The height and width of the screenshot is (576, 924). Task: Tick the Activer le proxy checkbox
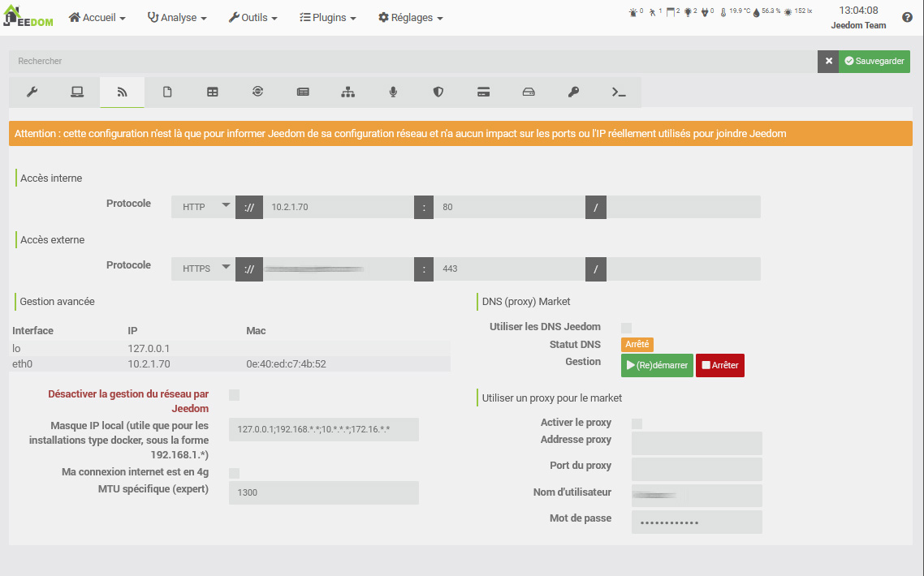click(x=637, y=423)
